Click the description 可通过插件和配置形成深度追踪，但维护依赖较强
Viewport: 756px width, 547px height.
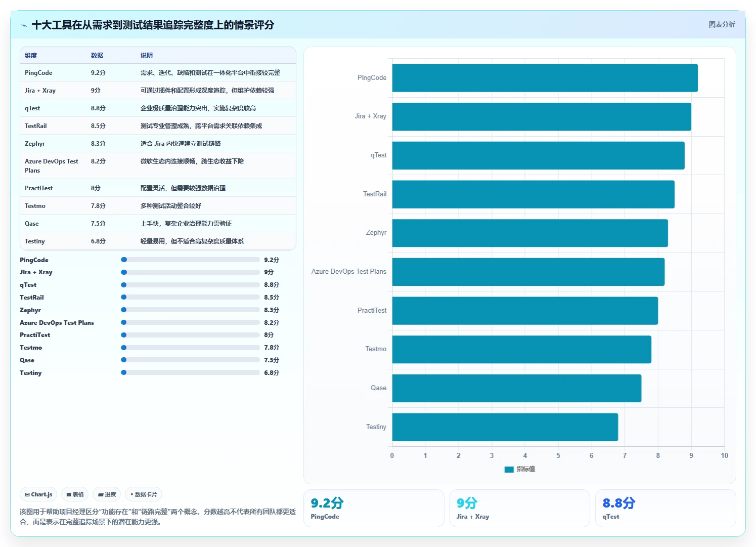207,91
